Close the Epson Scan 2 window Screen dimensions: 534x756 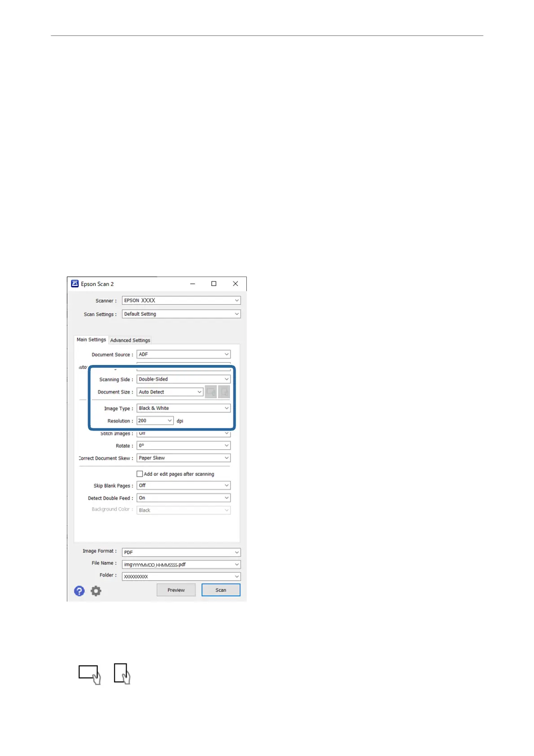(x=236, y=284)
